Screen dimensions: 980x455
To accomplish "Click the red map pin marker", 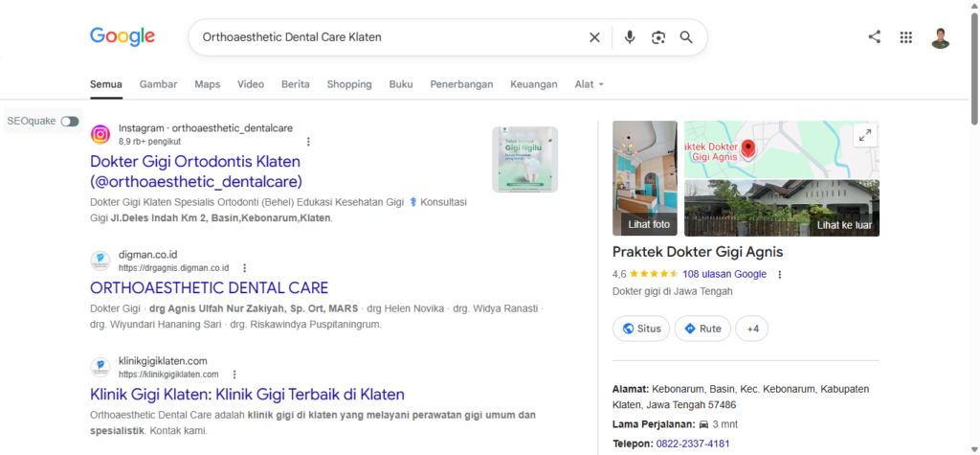I will (x=748, y=149).
